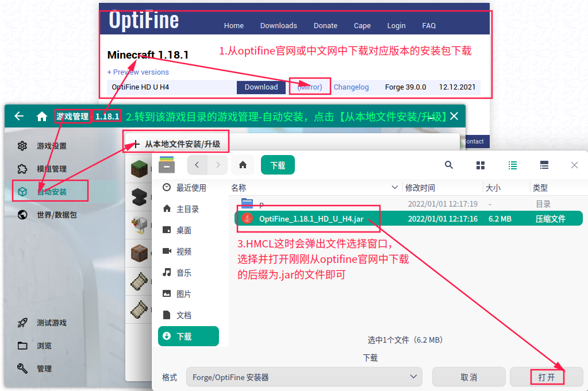588x391 pixels.
Task: Open the (Mirror) download link
Action: 310,87
